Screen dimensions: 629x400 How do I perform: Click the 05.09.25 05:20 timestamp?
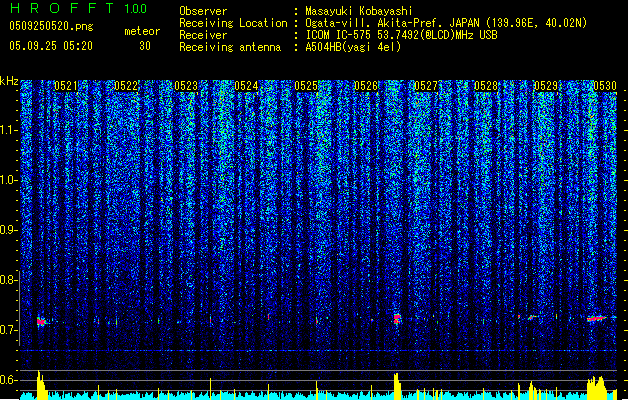tap(51, 46)
